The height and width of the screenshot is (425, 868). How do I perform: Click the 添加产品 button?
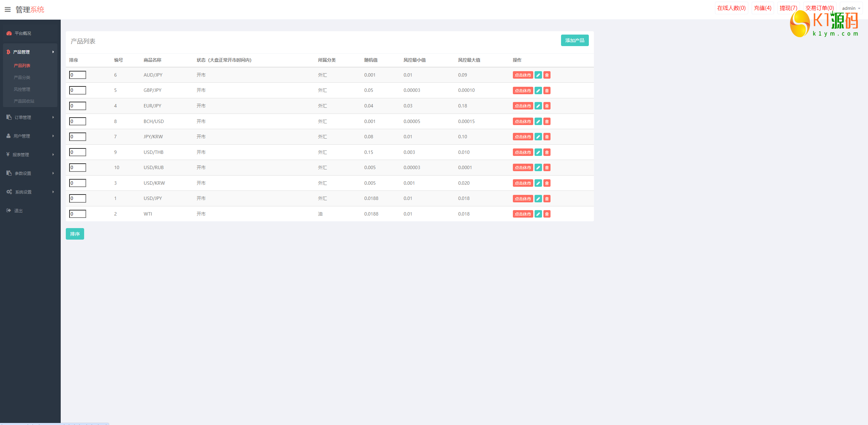point(575,40)
